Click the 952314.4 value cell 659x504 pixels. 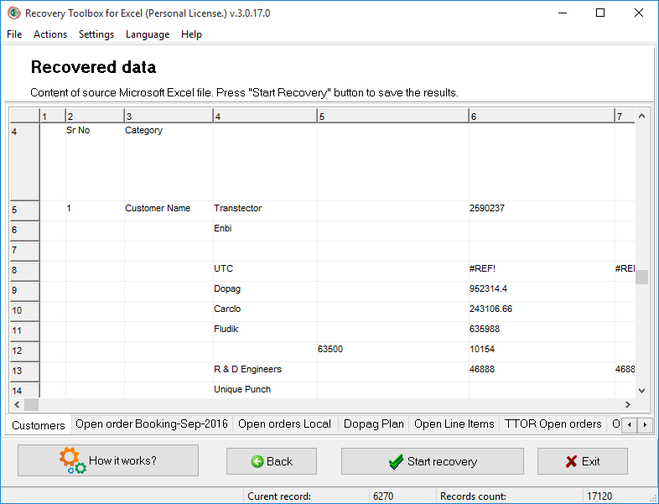(x=542, y=291)
